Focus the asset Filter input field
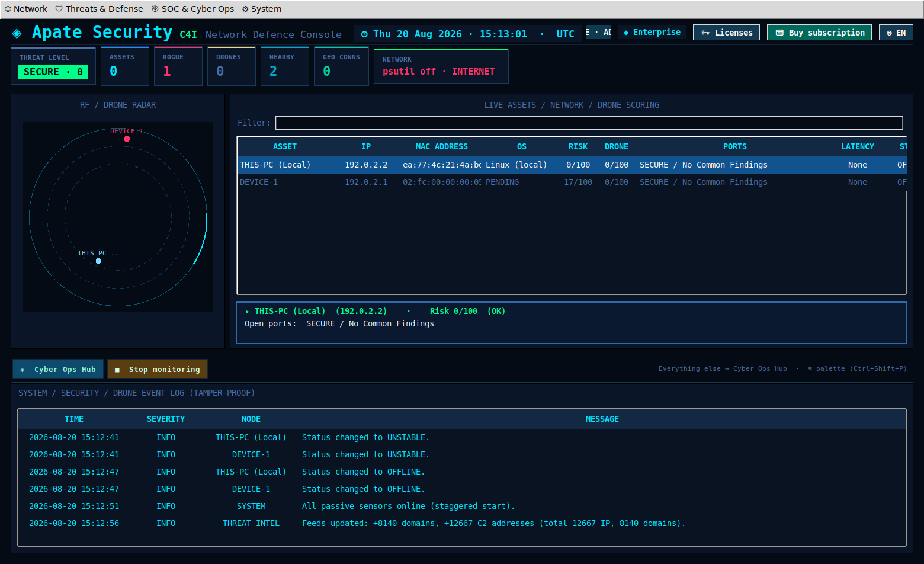The width and height of the screenshot is (924, 564). point(589,123)
